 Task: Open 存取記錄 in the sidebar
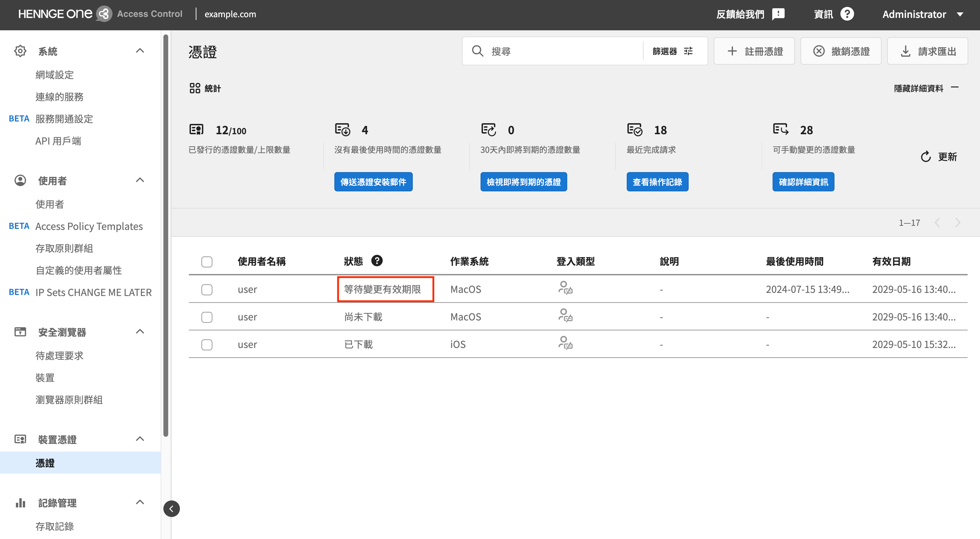point(54,526)
